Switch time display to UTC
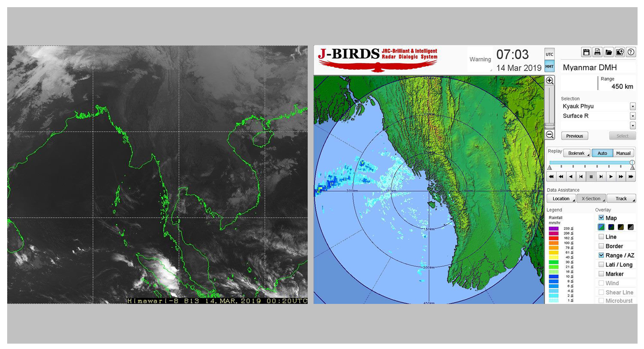644x349 pixels. pos(549,54)
